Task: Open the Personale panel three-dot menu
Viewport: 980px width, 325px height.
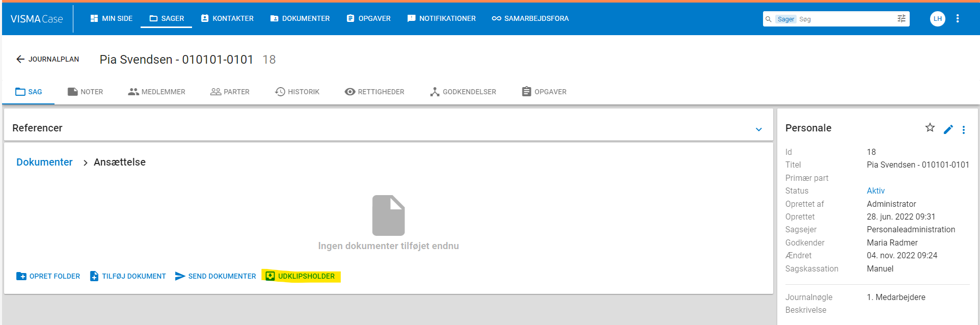Action: [964, 129]
